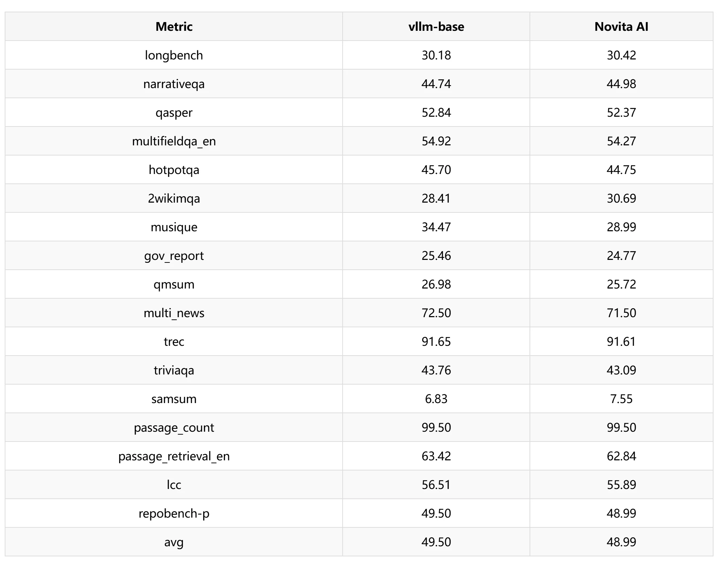Click the multifieldqa_en metric name
The image size is (728, 564).
(174, 141)
